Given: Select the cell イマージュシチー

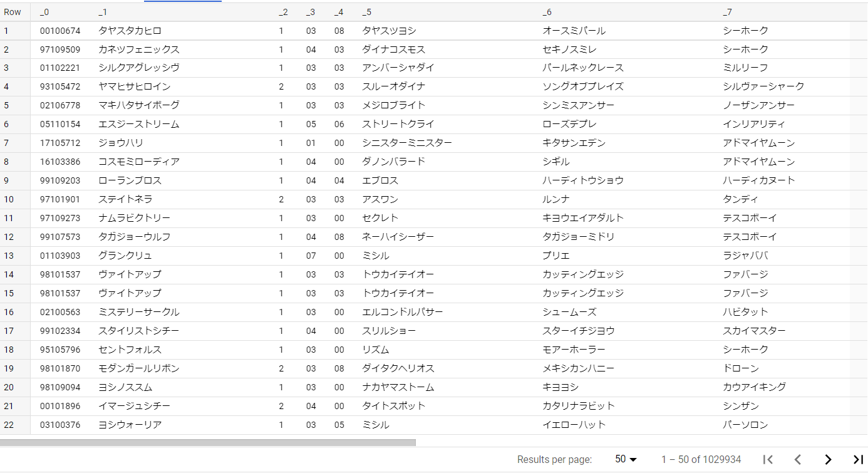Looking at the screenshot, I should click(x=135, y=406).
